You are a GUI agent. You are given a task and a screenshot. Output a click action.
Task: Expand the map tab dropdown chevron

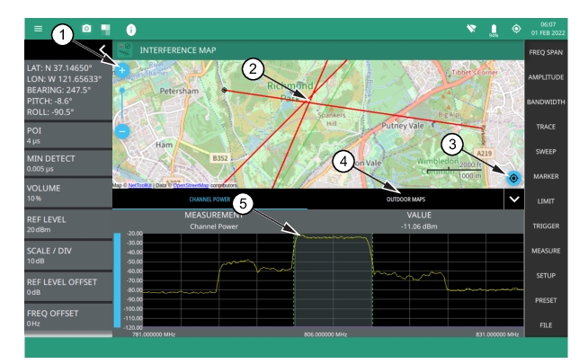513,199
